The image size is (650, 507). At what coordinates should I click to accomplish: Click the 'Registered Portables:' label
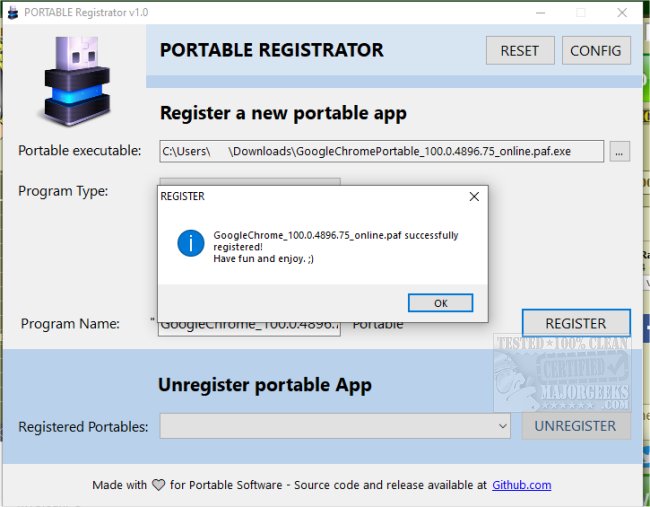(83, 427)
